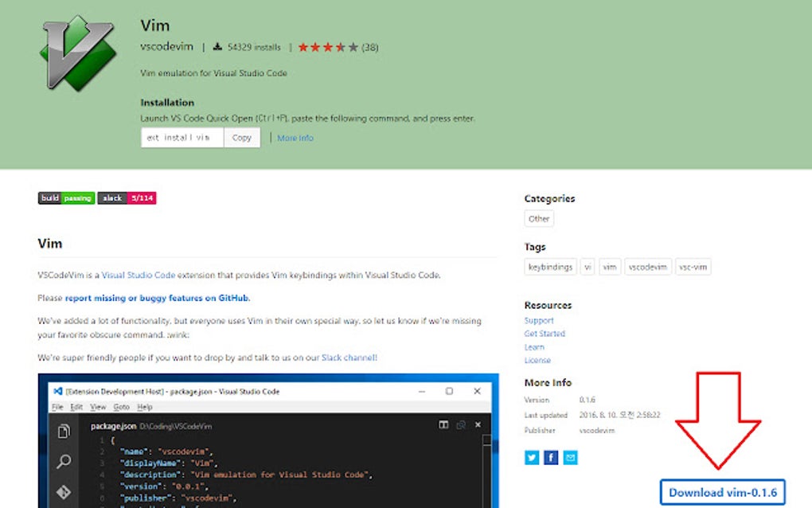Image resolution: width=812 pixels, height=508 pixels.
Task: Select the Search magnifier icon in the screenshot
Action: [x=64, y=462]
